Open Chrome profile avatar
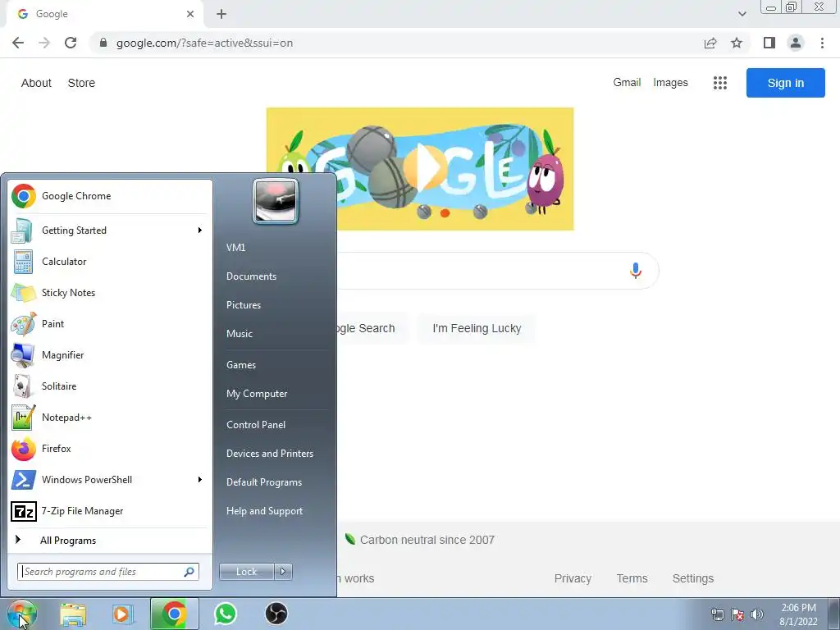Screen dimensions: 840x630 [796, 43]
